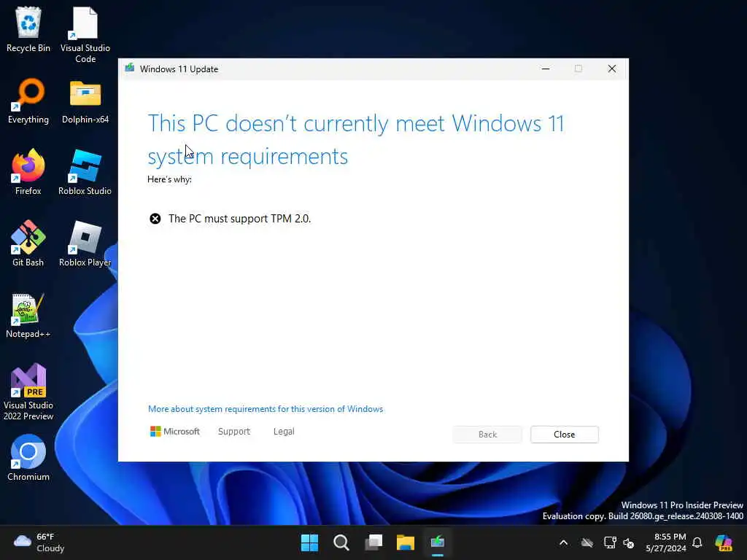Click the 'Here's why:' text

click(169, 179)
